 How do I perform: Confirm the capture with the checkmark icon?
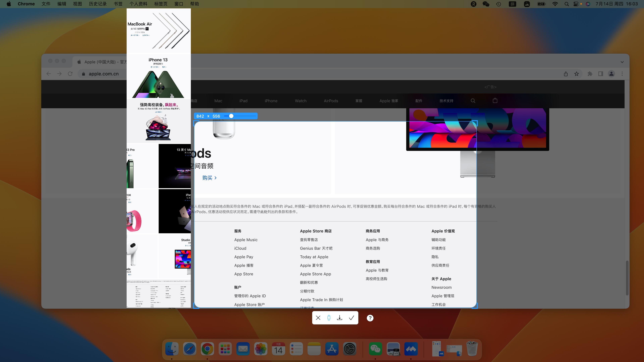(x=352, y=318)
